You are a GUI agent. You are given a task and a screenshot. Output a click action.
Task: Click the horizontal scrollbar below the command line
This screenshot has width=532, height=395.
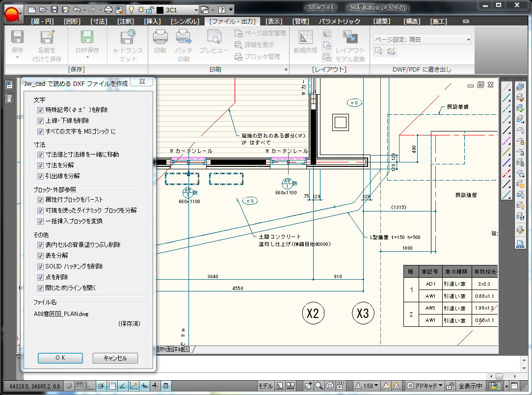503,376
